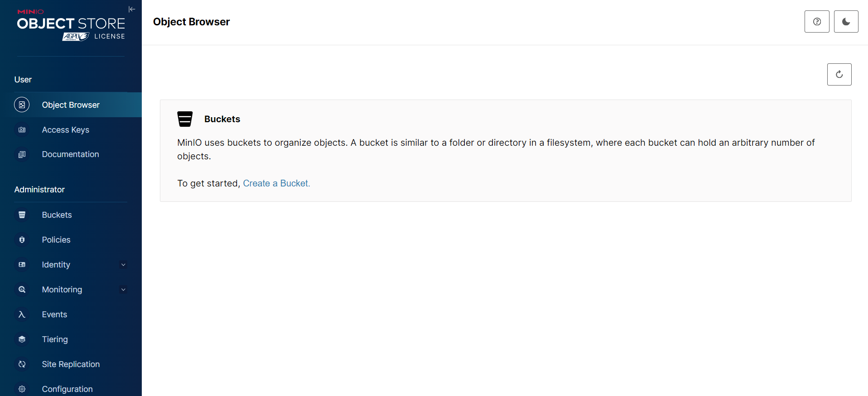
Task: Refresh the bucket list
Action: [839, 75]
